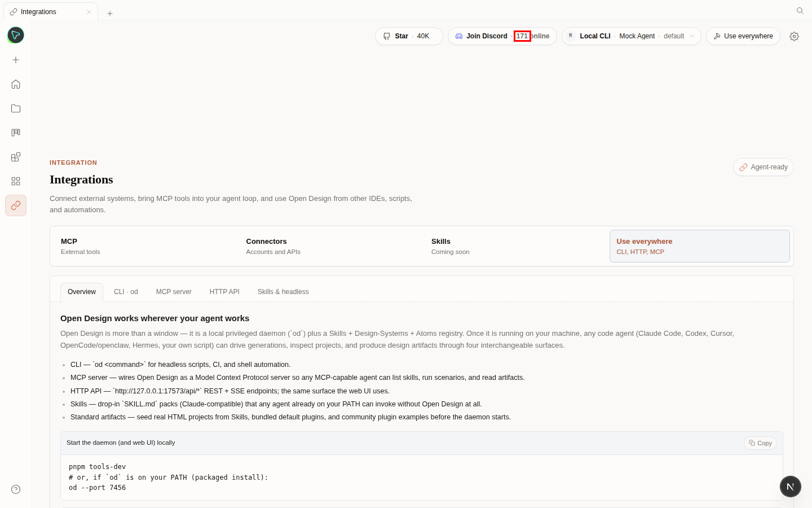Image resolution: width=812 pixels, height=508 pixels.
Task: Click the 'pnpm tools-dev' code line
Action: pyautogui.click(x=98, y=467)
